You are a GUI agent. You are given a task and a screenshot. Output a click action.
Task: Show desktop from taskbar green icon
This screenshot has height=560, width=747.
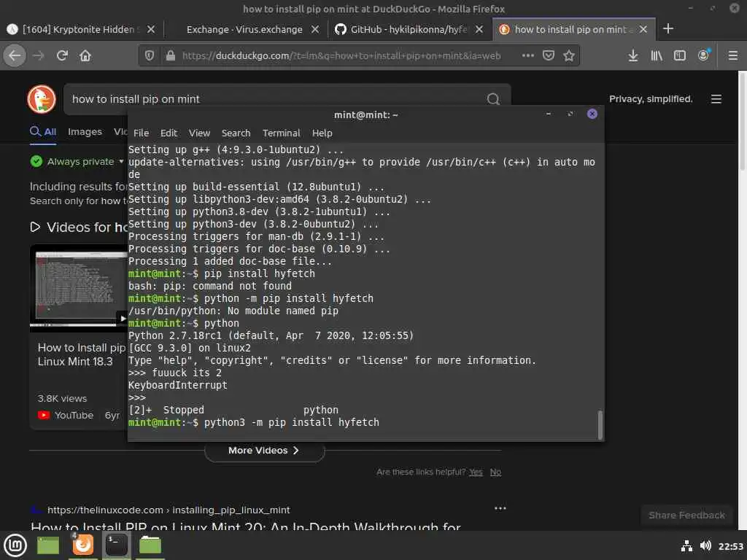point(48,545)
